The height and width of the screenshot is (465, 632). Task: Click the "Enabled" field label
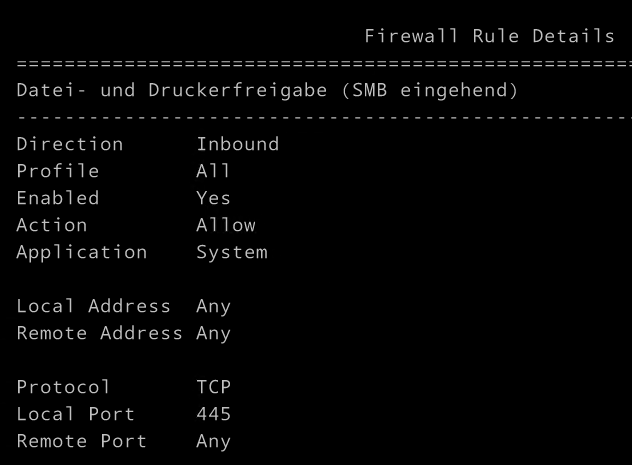pos(58,198)
